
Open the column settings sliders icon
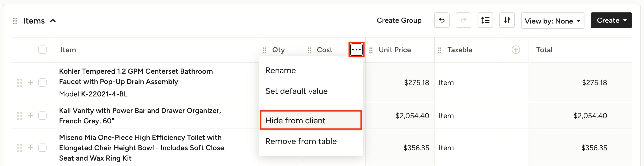click(507, 20)
